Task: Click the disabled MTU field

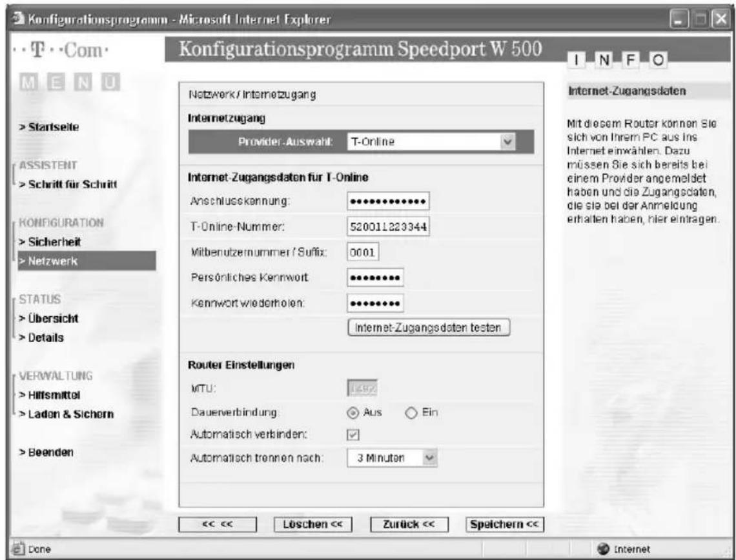Action: (362, 388)
